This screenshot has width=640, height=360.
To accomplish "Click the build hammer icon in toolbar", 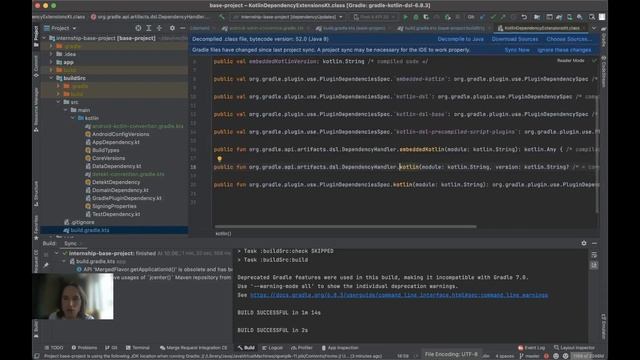I will click(x=221, y=17).
